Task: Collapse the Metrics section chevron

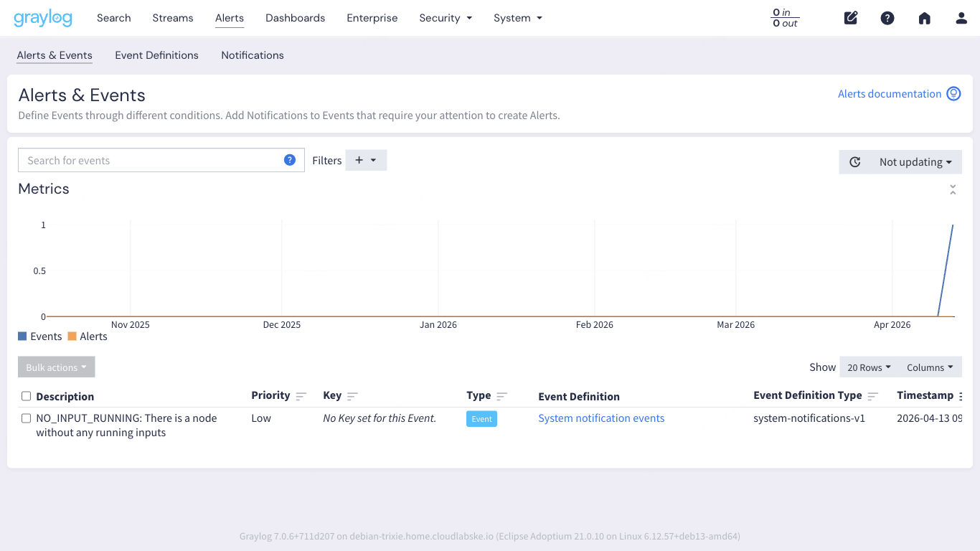Action: click(x=953, y=189)
